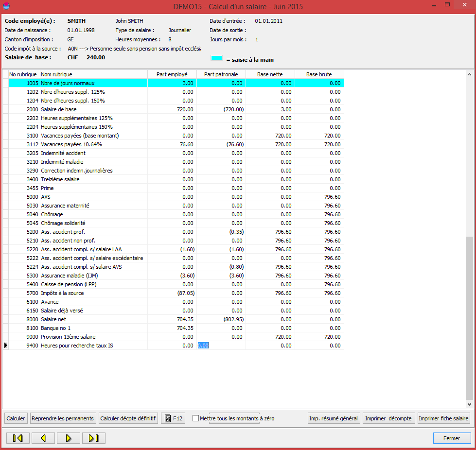This screenshot has height=450, width=476.
Task: Click the Calculer button
Action: (16, 418)
